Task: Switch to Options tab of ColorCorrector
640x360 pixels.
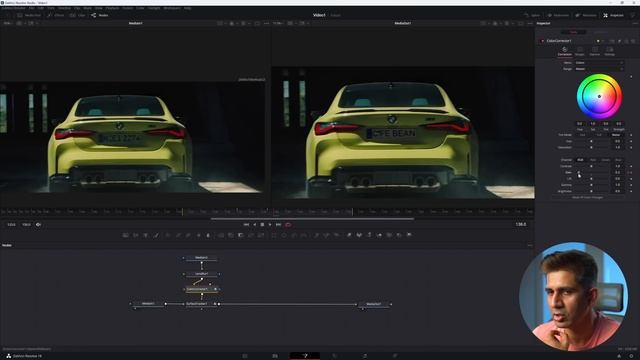Action: point(595,51)
